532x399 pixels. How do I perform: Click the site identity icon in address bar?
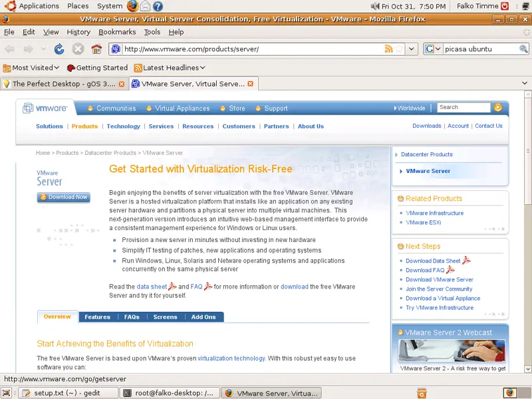pyautogui.click(x=116, y=49)
